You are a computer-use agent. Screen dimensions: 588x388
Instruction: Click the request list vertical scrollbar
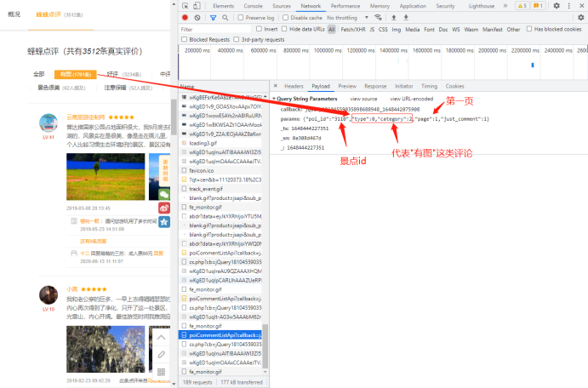(265, 347)
